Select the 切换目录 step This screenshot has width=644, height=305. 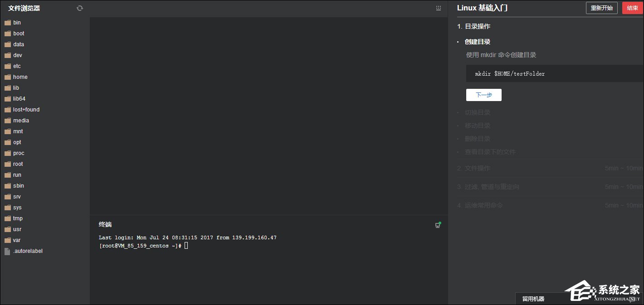tap(478, 112)
